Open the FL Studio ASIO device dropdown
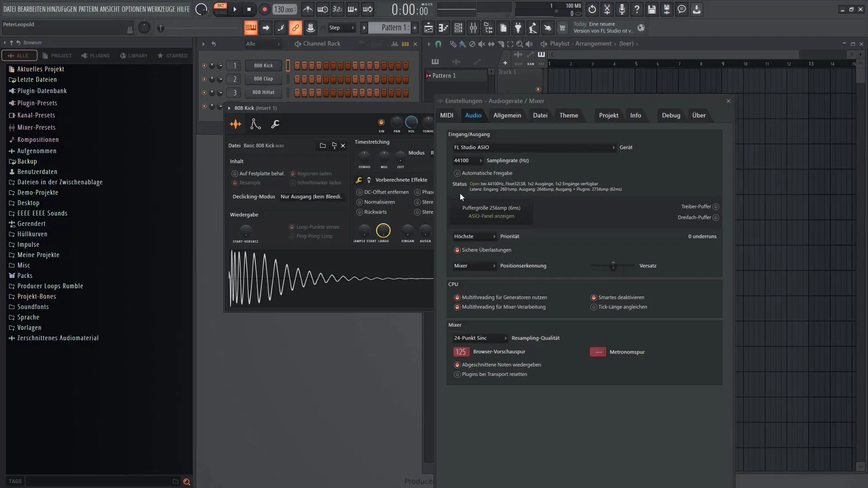The width and height of the screenshot is (868, 488). pyautogui.click(x=534, y=147)
